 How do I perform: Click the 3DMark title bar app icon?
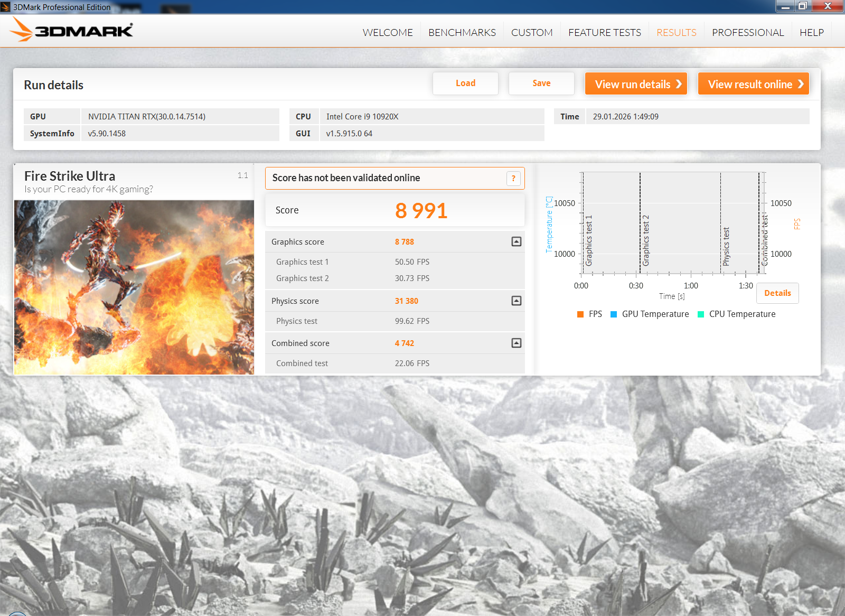6,7
